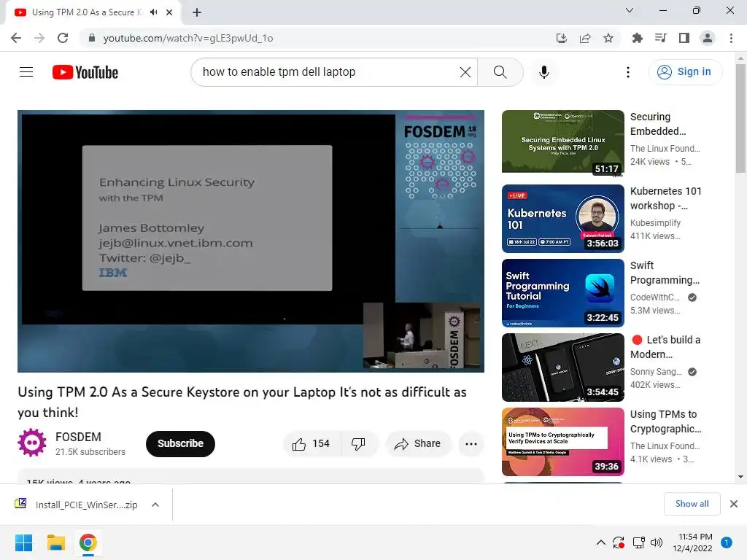Image resolution: width=747 pixels, height=560 pixels.
Task: Click Swift Programming... title text
Action: [x=665, y=273]
